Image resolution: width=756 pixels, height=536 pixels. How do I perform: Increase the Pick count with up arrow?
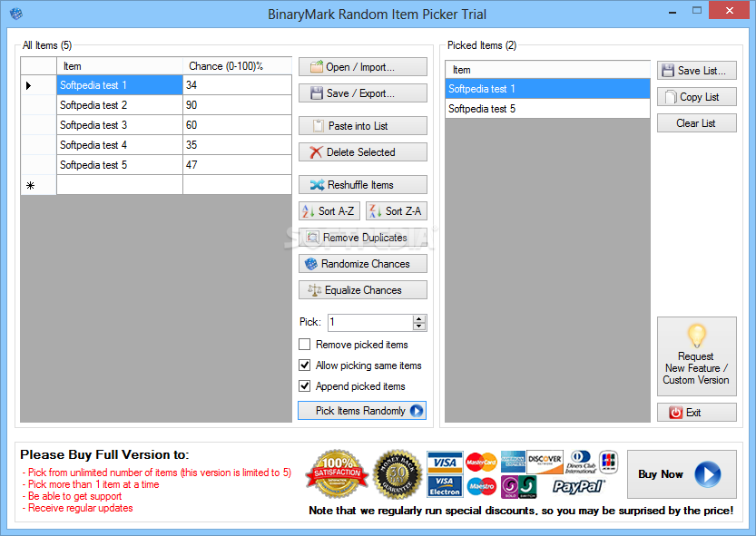pos(419,318)
